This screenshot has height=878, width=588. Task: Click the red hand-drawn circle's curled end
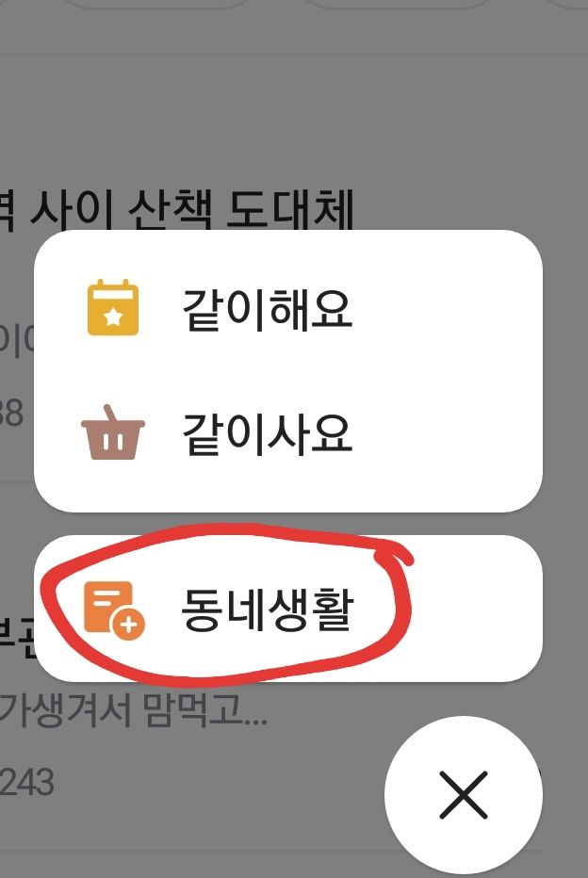(x=397, y=558)
